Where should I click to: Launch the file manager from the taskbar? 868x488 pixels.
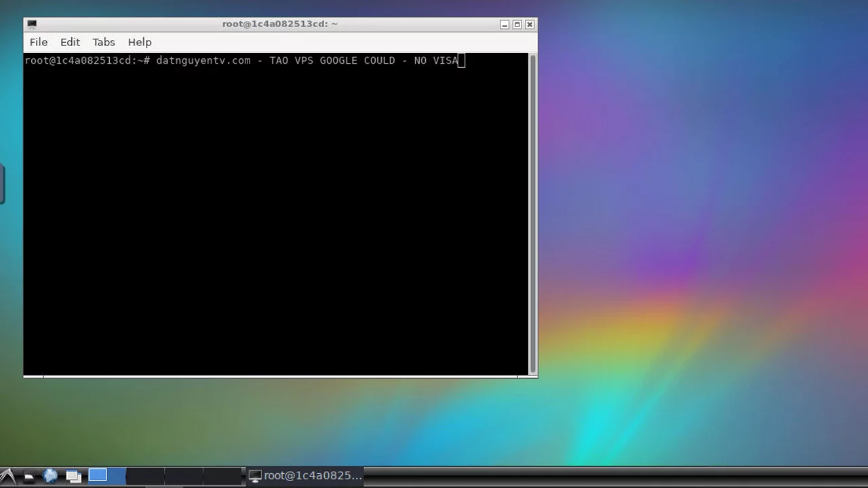point(28,476)
